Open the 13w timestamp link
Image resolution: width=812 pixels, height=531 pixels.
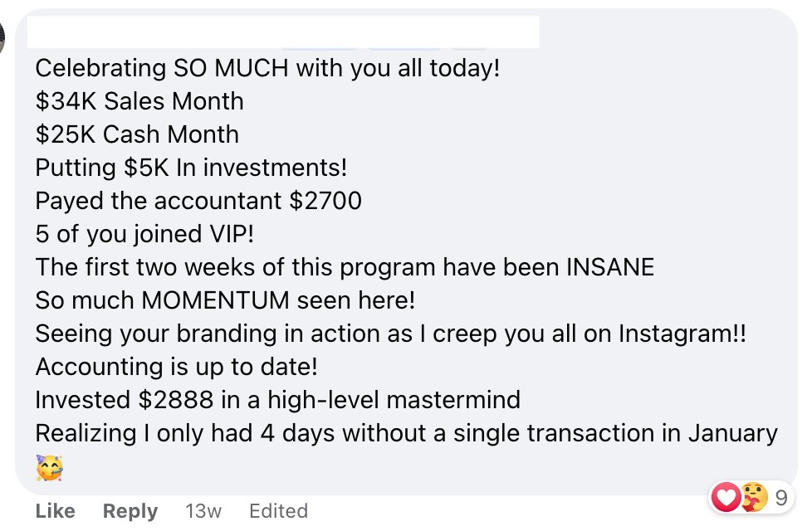(203, 511)
